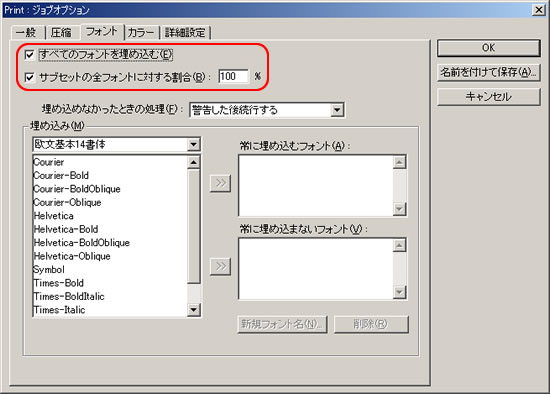Click up arrow in 常に埋め込むフォント list
This screenshot has width=550, height=394.
click(399, 162)
